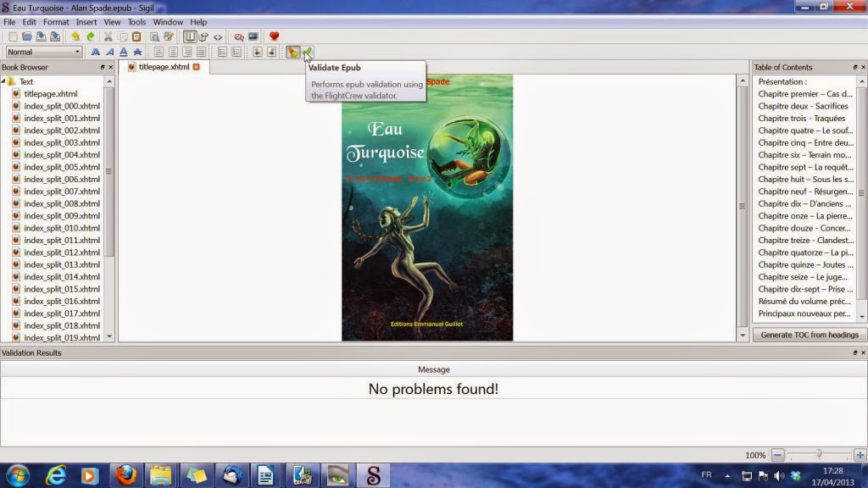This screenshot has width=868, height=488.
Task: Toggle strikethrough formatting
Action: tap(138, 52)
